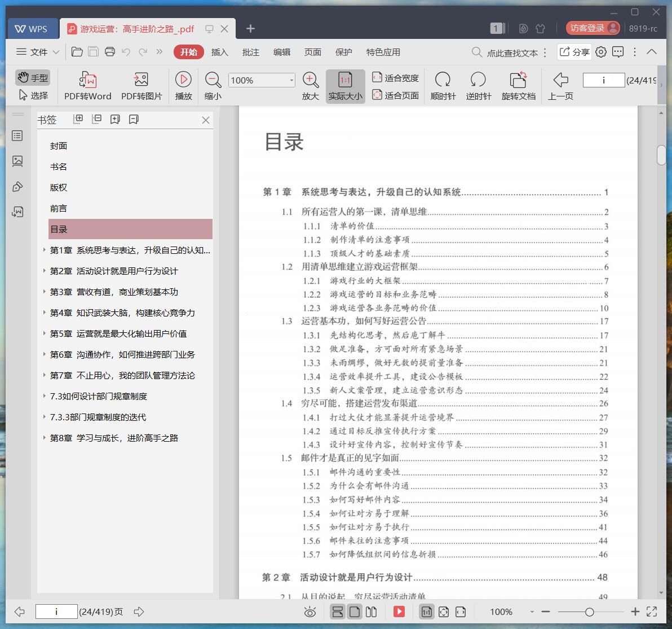Screen dimensions: 672x629
Task: Open the feedback chat icon
Action: (x=617, y=52)
